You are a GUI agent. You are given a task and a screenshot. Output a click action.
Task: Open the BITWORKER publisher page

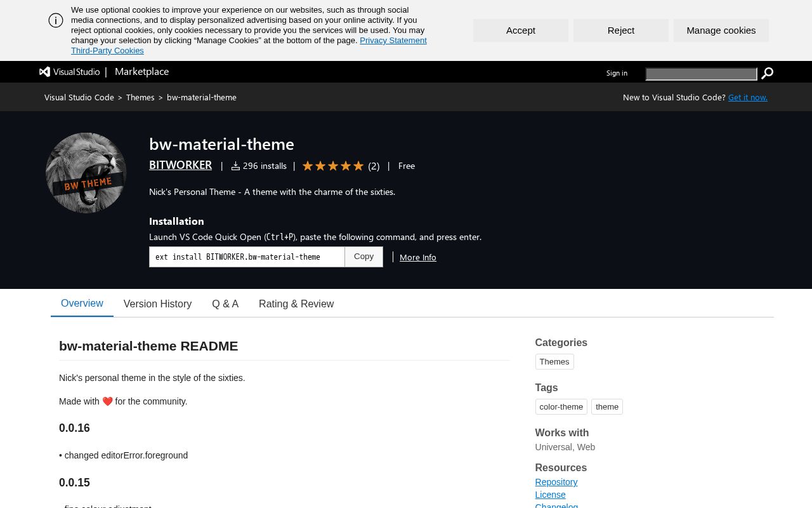pyautogui.click(x=180, y=165)
